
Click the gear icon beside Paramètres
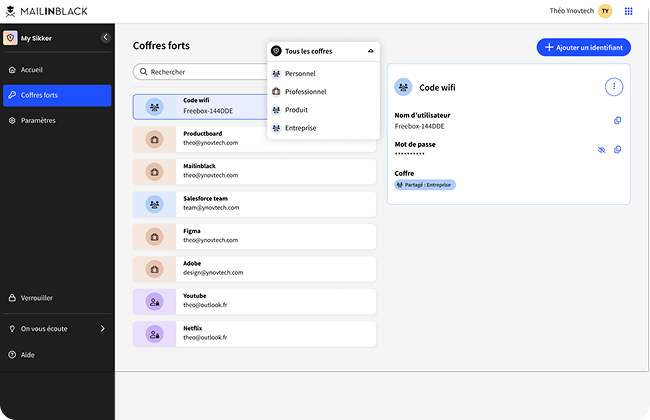tap(12, 120)
